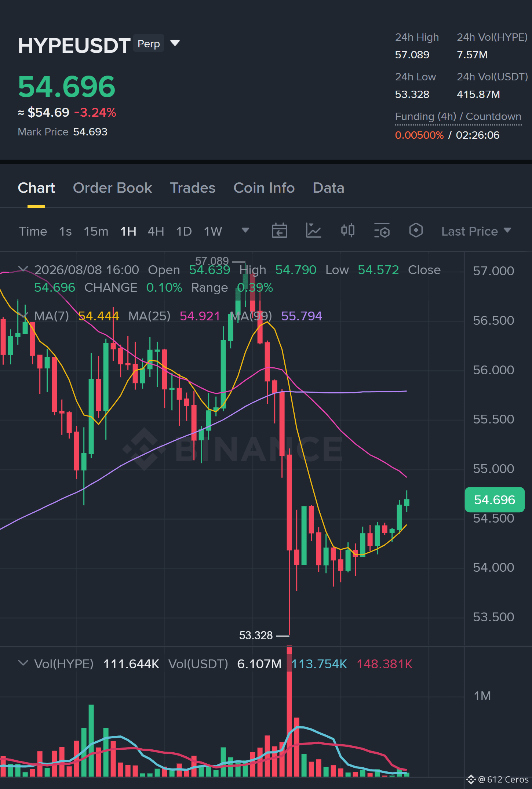Open the Coin Info tab
Screen dimensions: 532x789
(264, 188)
